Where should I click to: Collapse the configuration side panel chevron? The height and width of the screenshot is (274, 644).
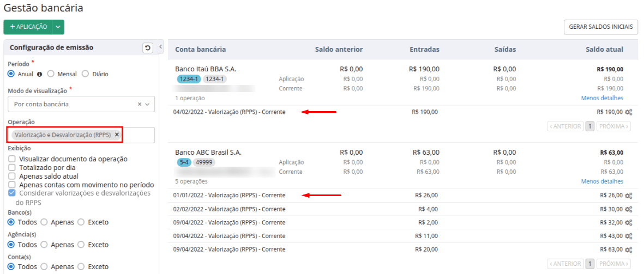click(160, 47)
